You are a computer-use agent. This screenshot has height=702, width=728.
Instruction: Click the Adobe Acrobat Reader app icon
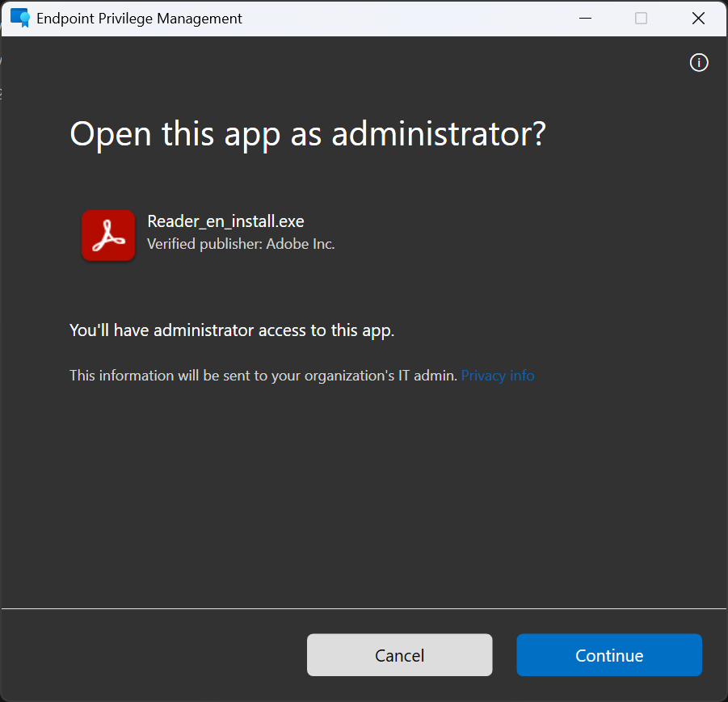point(108,235)
